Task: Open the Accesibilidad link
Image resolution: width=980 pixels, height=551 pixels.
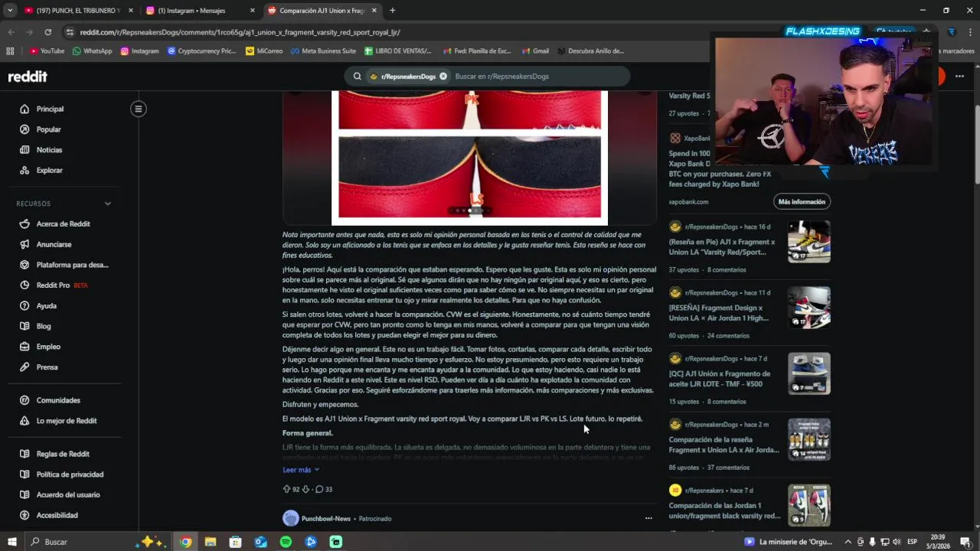Action: 57,515
